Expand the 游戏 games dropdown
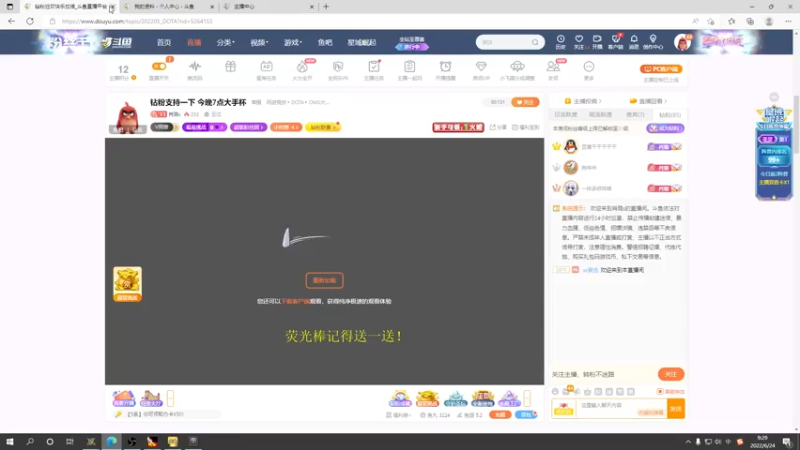The width and height of the screenshot is (800, 450). click(292, 42)
